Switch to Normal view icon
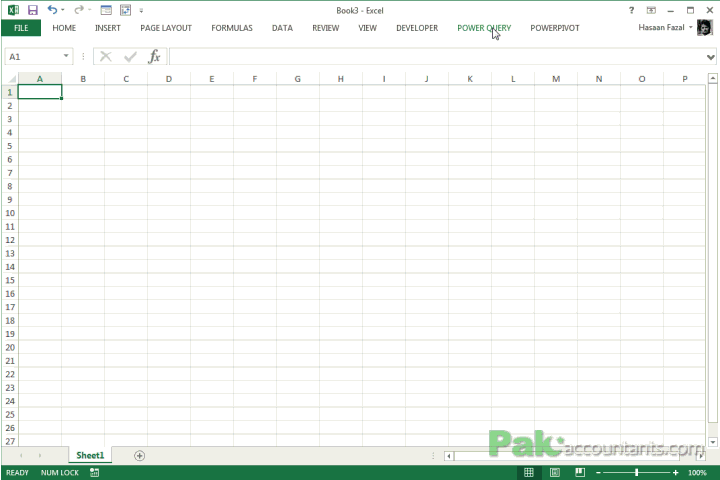 pos(529,472)
